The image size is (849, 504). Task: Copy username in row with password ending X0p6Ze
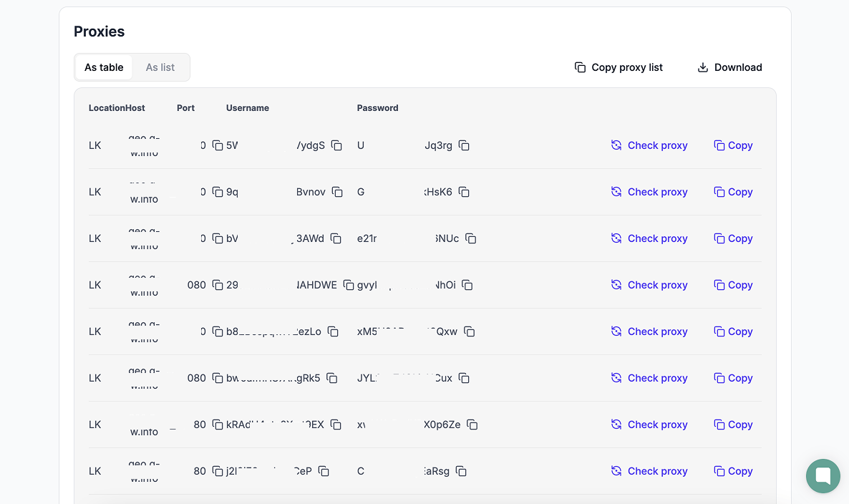tap(336, 425)
